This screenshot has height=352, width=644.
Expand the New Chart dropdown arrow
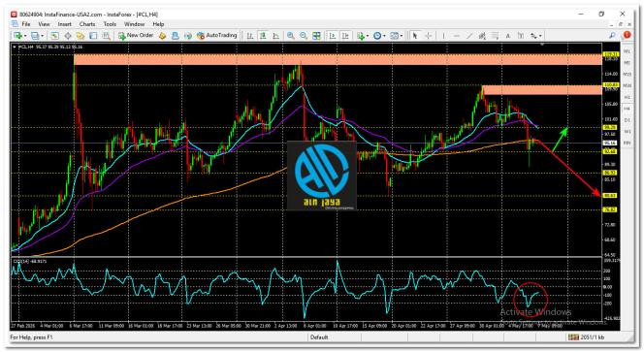(25, 36)
